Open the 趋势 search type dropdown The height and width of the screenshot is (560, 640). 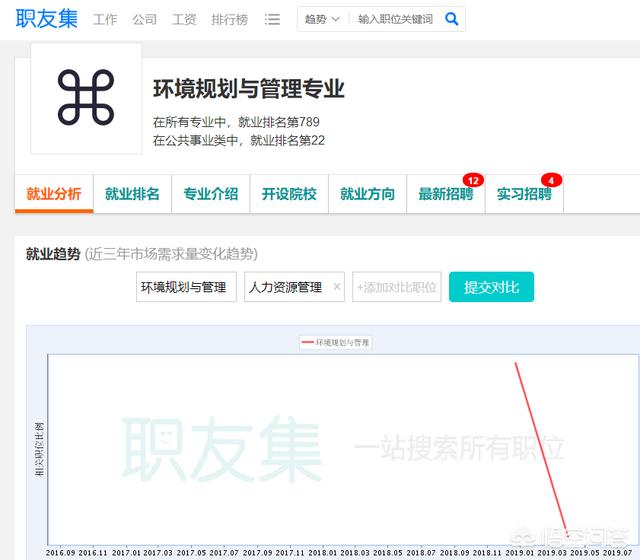point(322,19)
